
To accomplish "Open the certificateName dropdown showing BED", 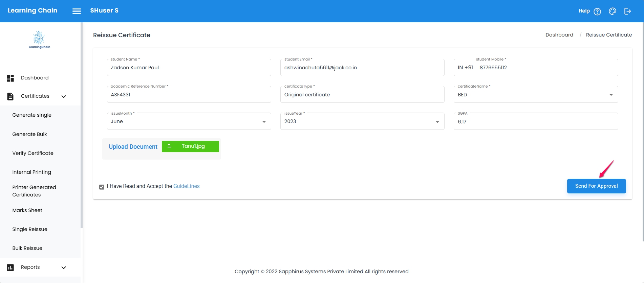I will tap(535, 95).
